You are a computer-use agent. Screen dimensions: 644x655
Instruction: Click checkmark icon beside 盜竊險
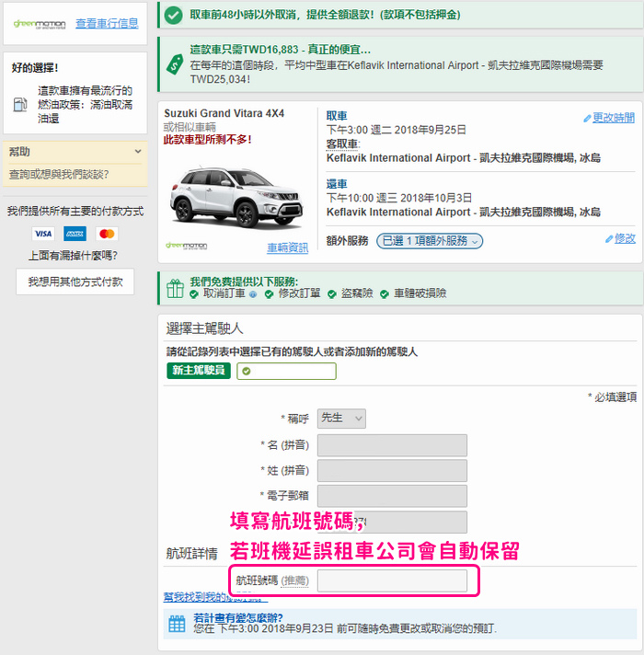[x=332, y=294]
